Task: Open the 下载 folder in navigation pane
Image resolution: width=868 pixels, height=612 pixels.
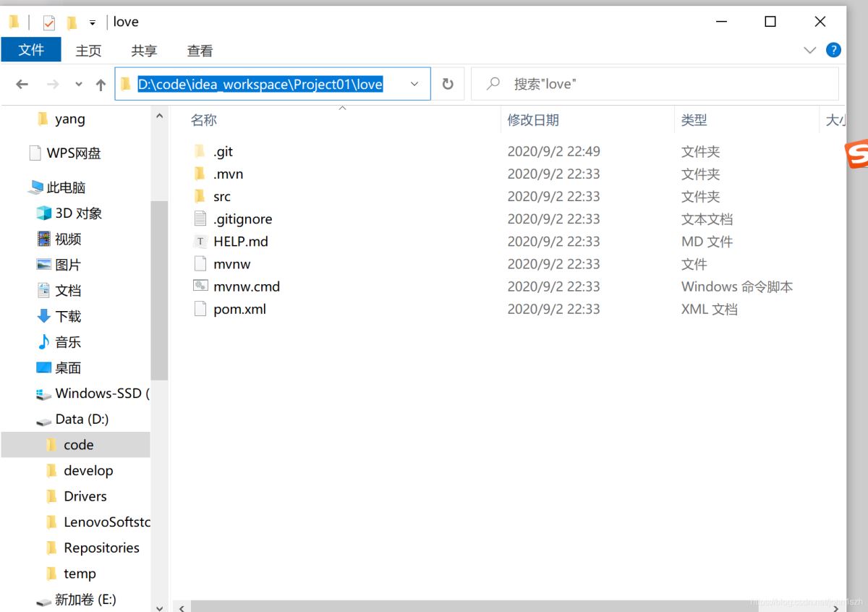Action: tap(67, 316)
